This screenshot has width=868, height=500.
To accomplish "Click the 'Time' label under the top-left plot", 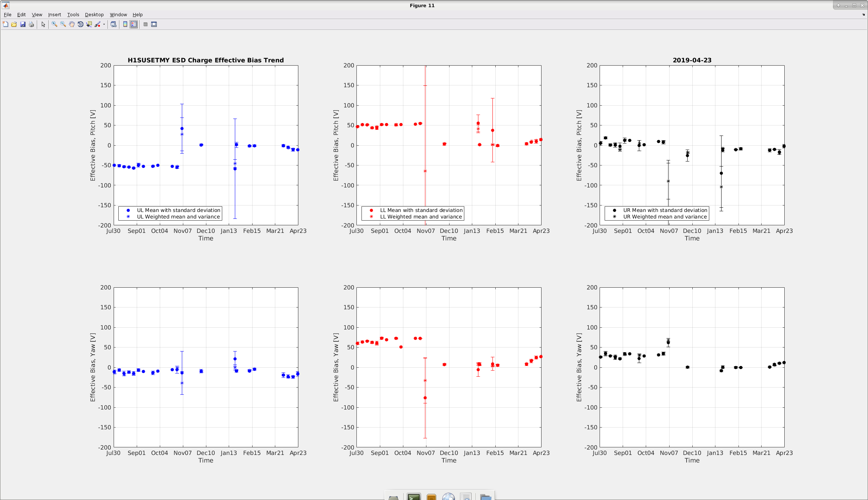I will pos(206,238).
